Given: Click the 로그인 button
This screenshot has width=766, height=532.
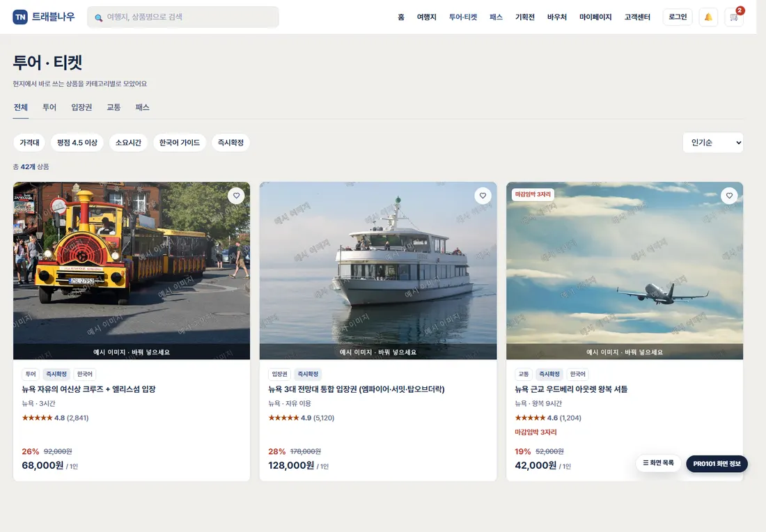Looking at the screenshot, I should 678,17.
